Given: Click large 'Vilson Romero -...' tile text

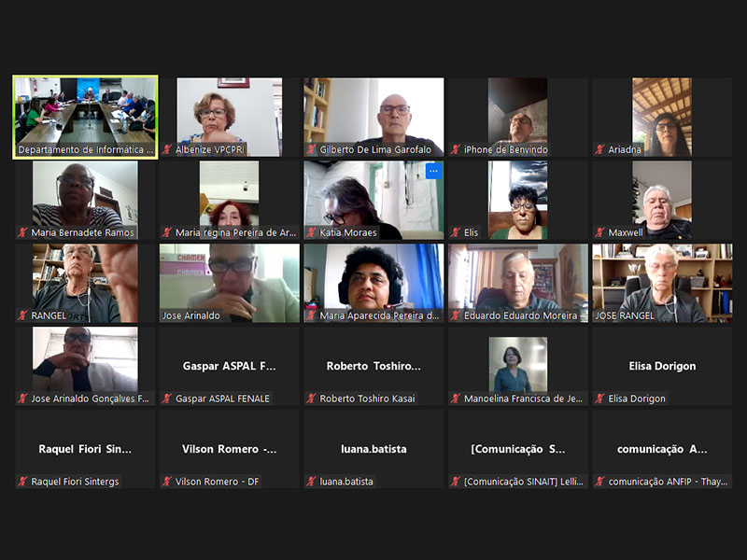Looking at the screenshot, I should [229, 449].
